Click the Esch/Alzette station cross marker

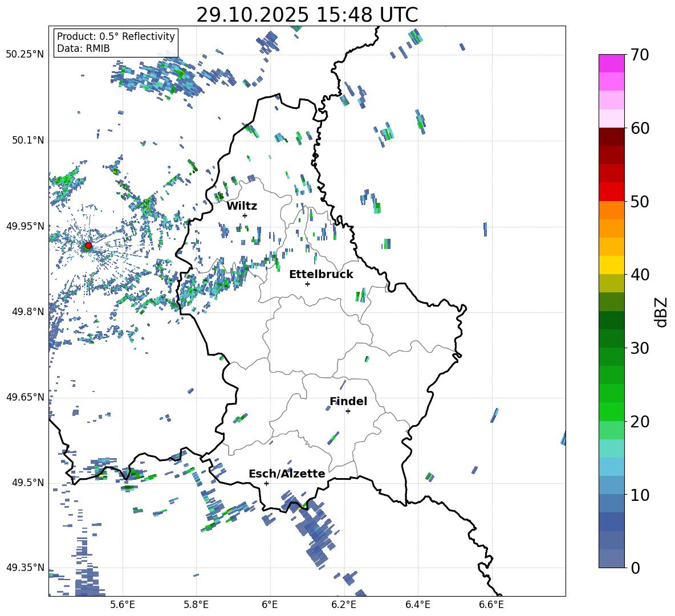point(266,483)
